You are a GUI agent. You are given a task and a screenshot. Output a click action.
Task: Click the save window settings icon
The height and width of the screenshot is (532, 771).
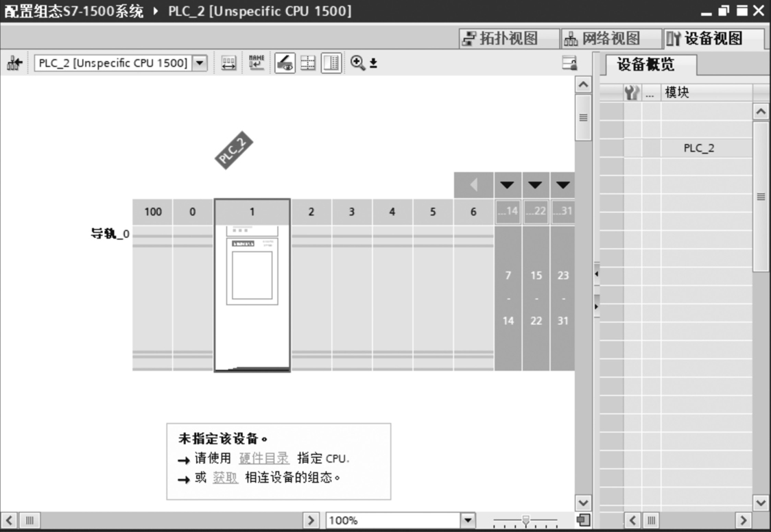[x=569, y=63]
